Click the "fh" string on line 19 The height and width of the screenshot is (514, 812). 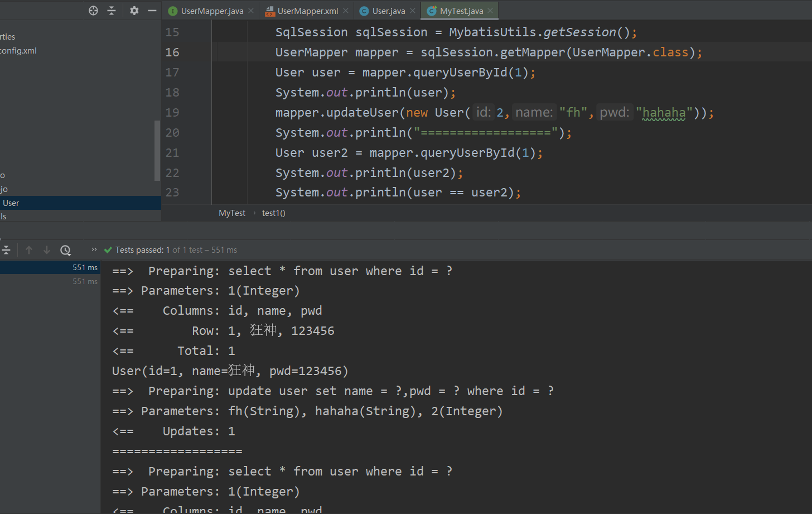click(573, 113)
